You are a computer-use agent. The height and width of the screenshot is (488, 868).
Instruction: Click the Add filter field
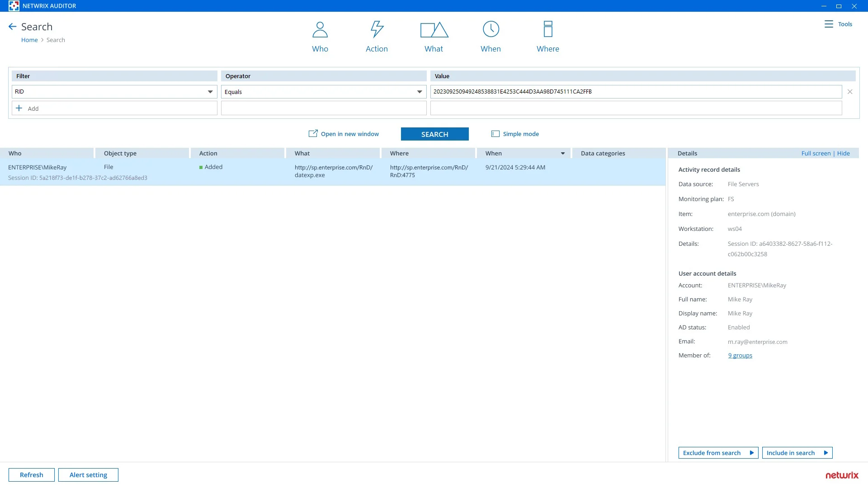point(114,108)
